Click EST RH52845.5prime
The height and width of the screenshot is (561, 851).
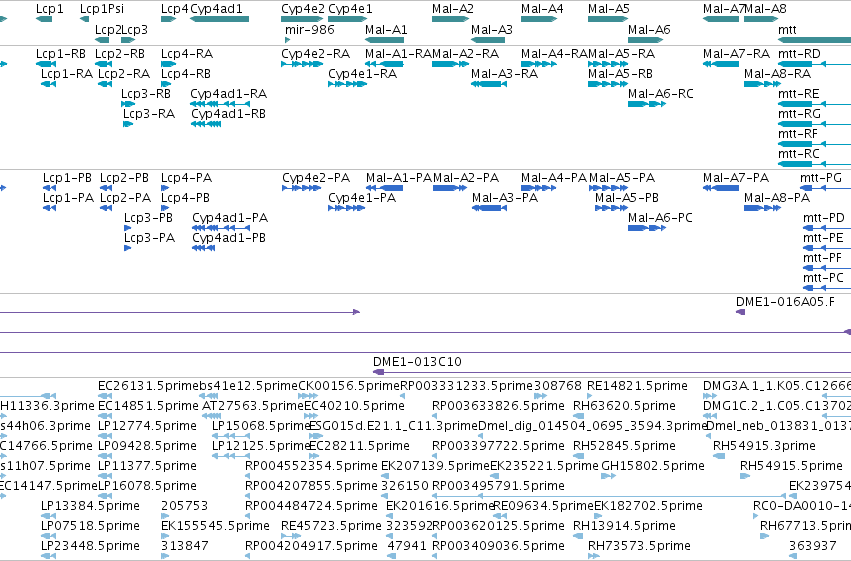(x=624, y=446)
